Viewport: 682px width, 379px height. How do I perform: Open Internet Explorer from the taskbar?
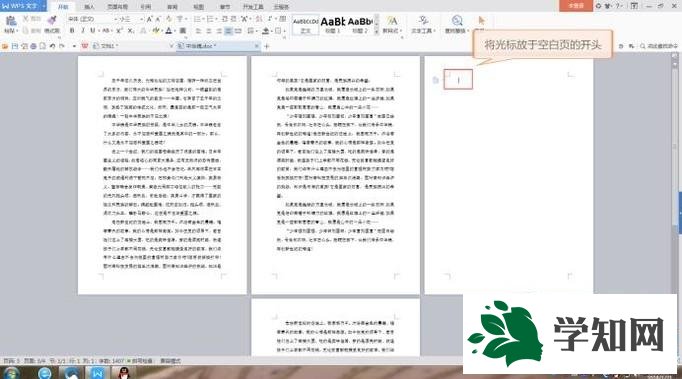point(44,373)
